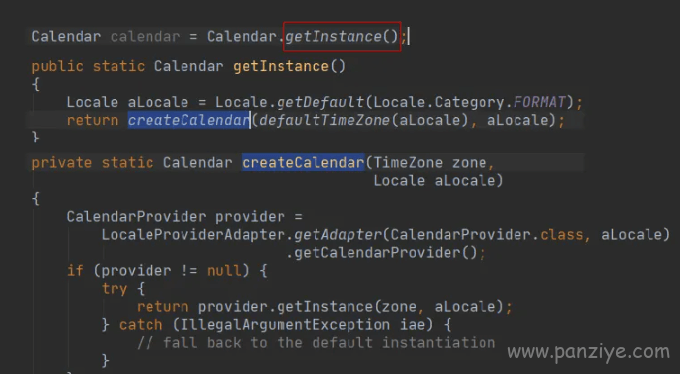Click the TimeZone zone parameter
The height and width of the screenshot is (374, 680).
click(x=430, y=163)
